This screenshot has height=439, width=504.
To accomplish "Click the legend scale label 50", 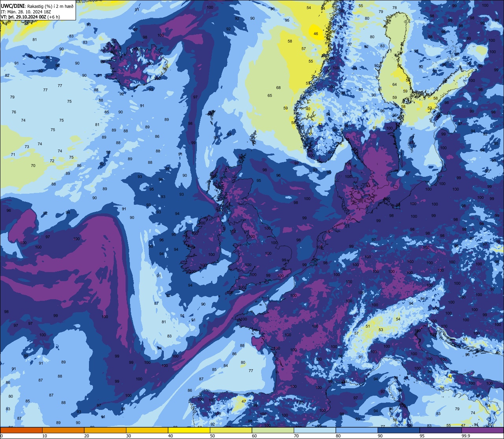I will coord(213,436).
